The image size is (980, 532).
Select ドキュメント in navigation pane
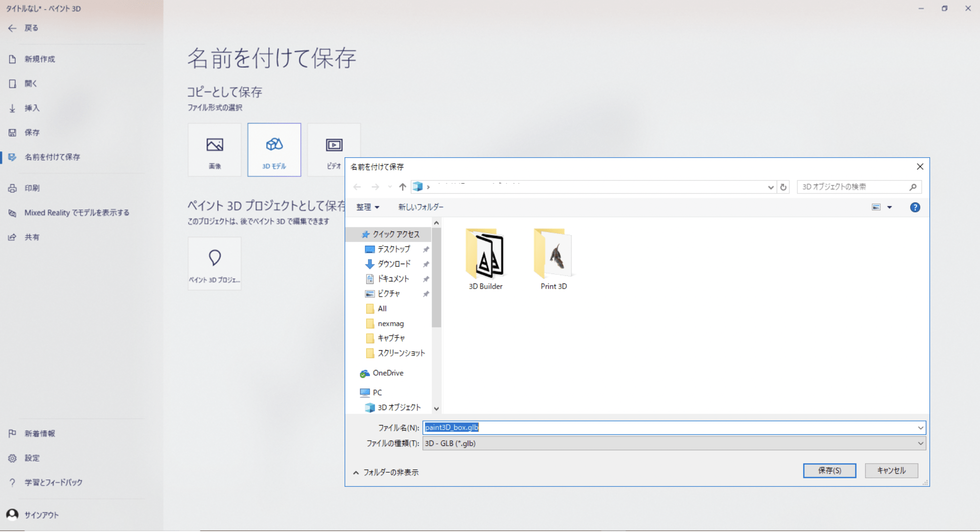tap(393, 279)
